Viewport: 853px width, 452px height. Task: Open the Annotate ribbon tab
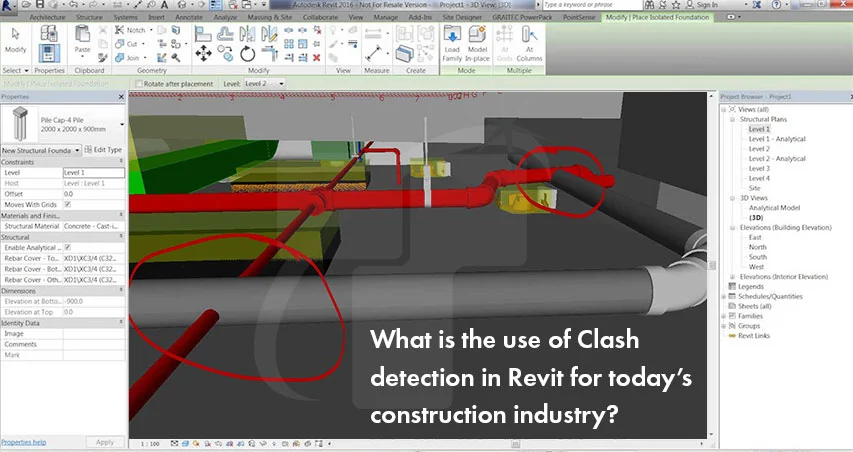189,17
